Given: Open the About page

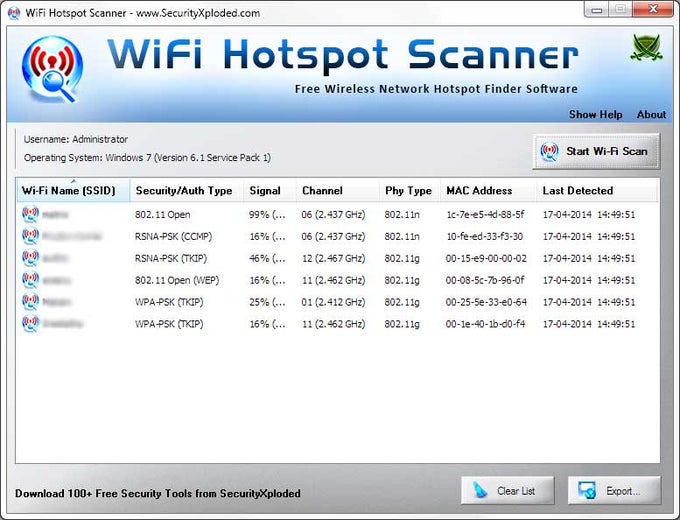Looking at the screenshot, I should coord(651,114).
